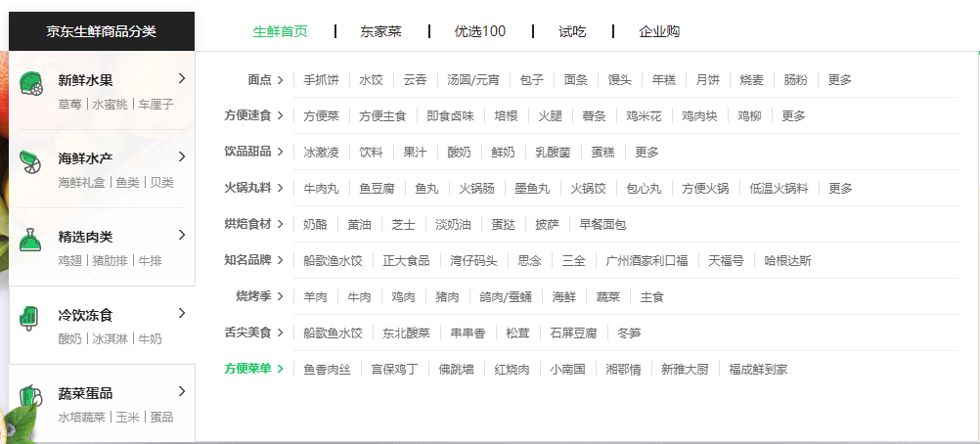Click 更多 in the 面点 row
This screenshot has height=444, width=980.
pyautogui.click(x=840, y=80)
